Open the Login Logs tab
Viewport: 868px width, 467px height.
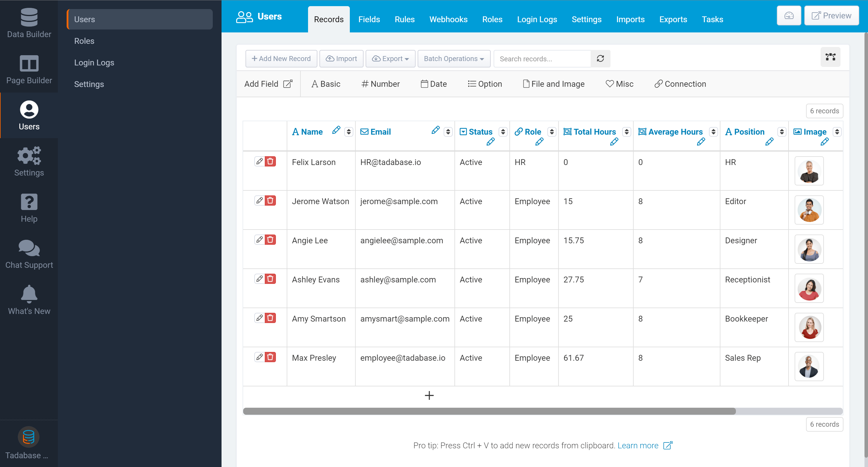pos(537,20)
